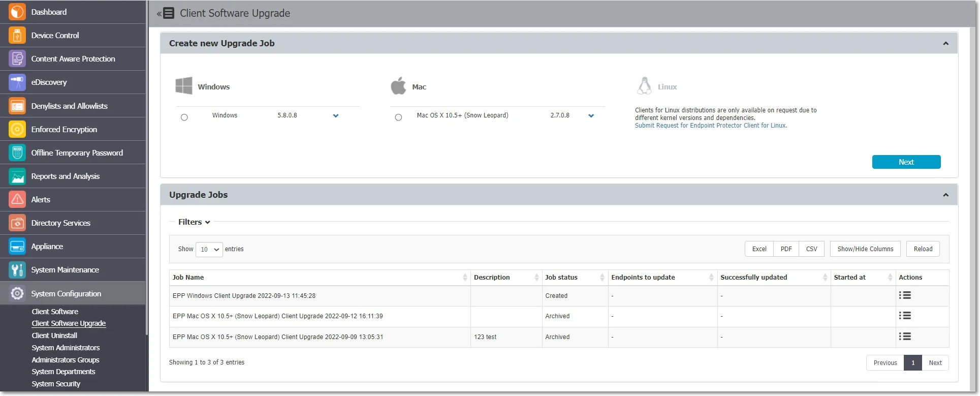Screen dimensions: 980x396
Task: Click the Windows logo icon
Action: click(184, 86)
